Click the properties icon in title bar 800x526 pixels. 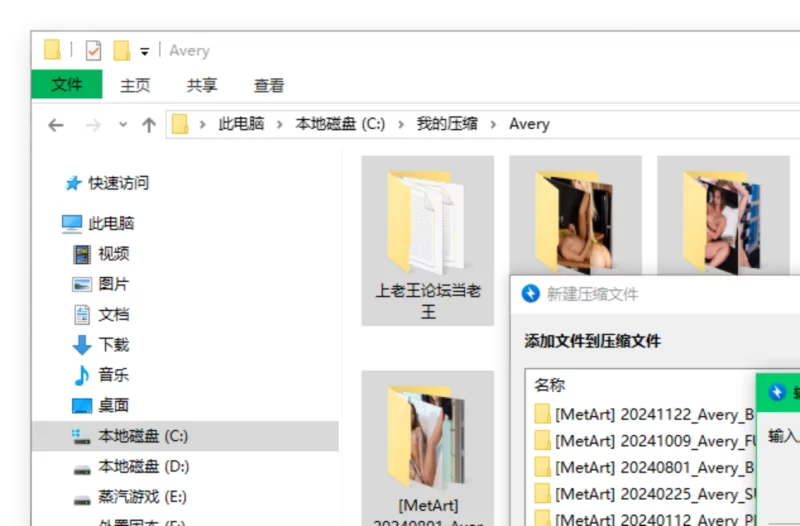tap(93, 51)
